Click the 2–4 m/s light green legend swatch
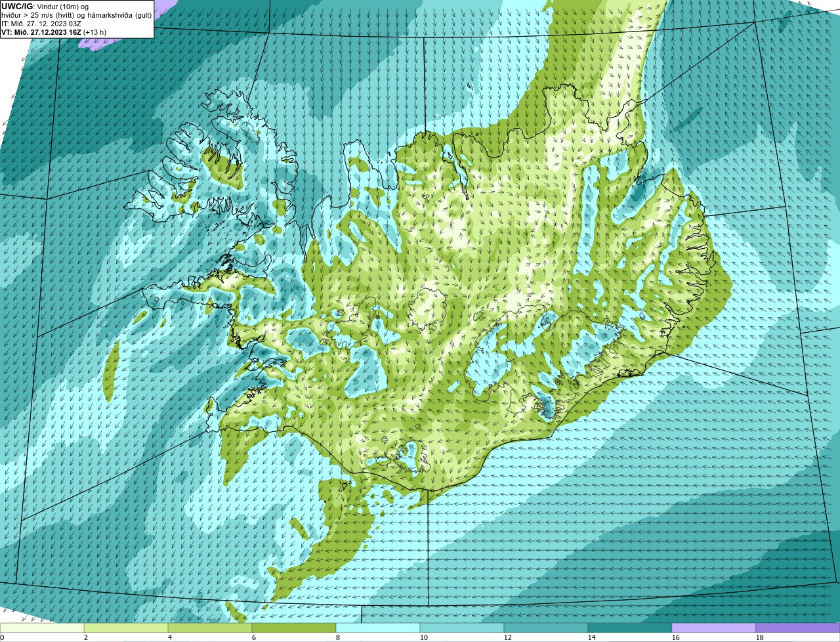This screenshot has height=642, width=840. point(127,628)
